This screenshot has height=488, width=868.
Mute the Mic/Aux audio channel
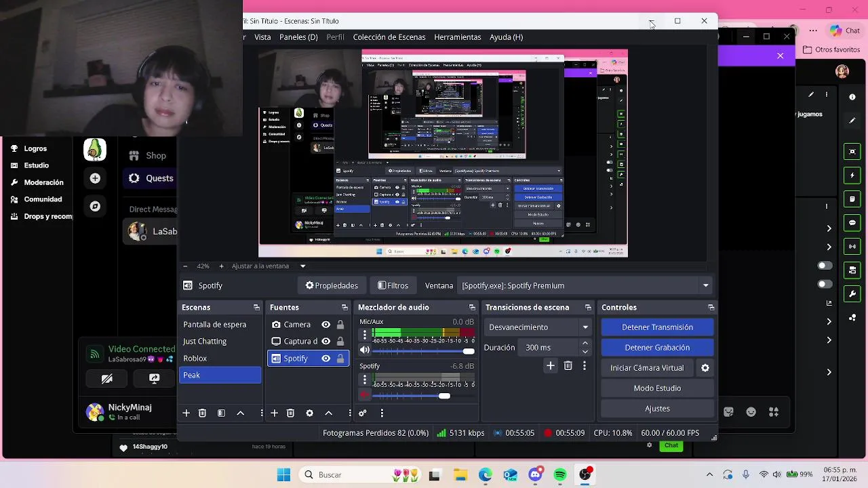click(x=365, y=350)
